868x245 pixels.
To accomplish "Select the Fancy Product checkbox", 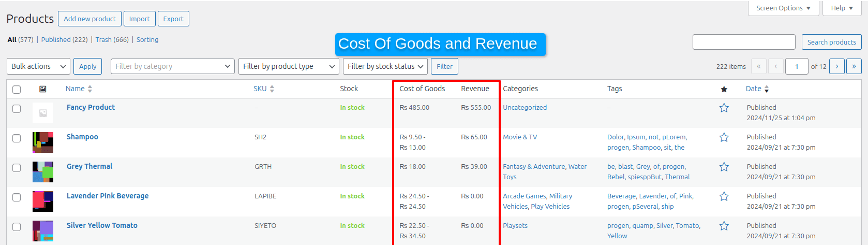I will [17, 109].
